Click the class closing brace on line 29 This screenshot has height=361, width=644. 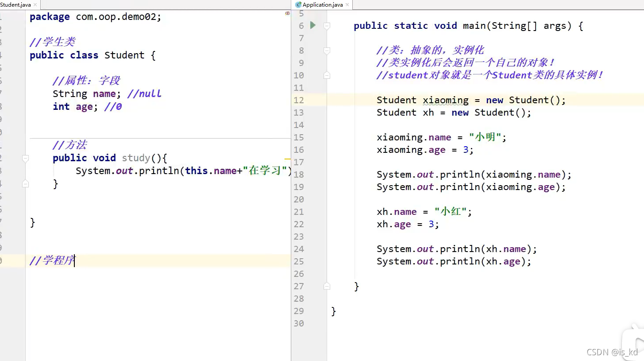(x=334, y=311)
